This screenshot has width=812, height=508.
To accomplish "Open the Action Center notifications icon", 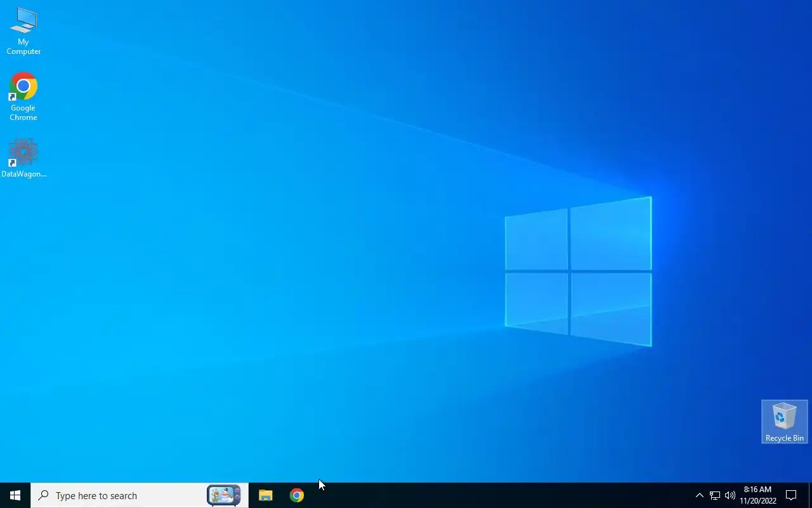I will coord(791,495).
